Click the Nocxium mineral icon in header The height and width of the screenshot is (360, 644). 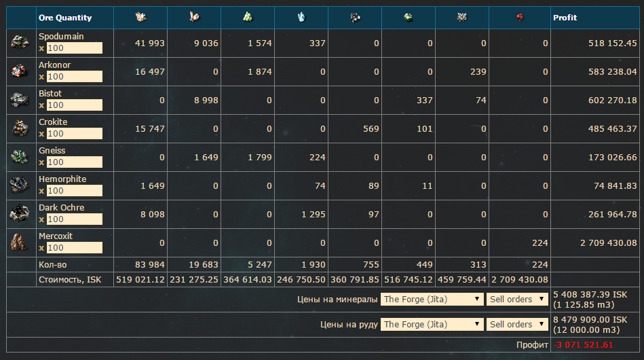coord(355,17)
